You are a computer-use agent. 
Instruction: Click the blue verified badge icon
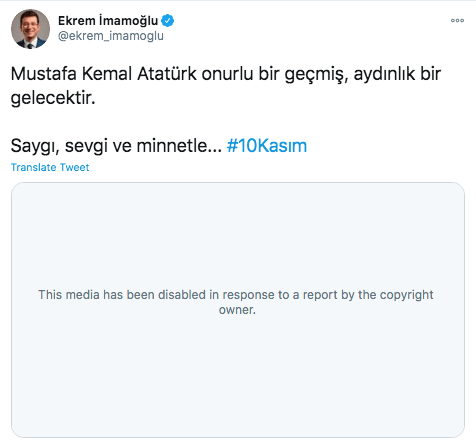pos(168,21)
